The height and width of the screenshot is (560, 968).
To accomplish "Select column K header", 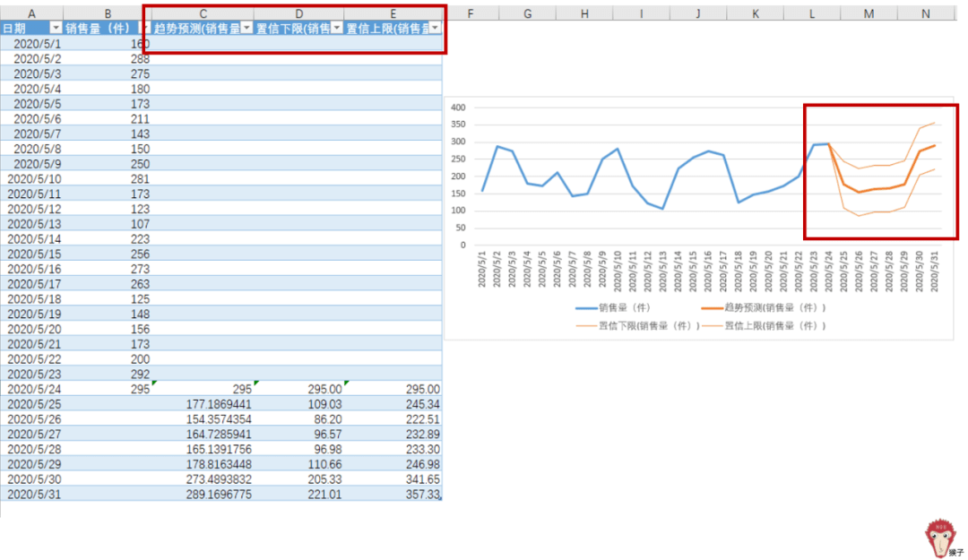I will (755, 13).
